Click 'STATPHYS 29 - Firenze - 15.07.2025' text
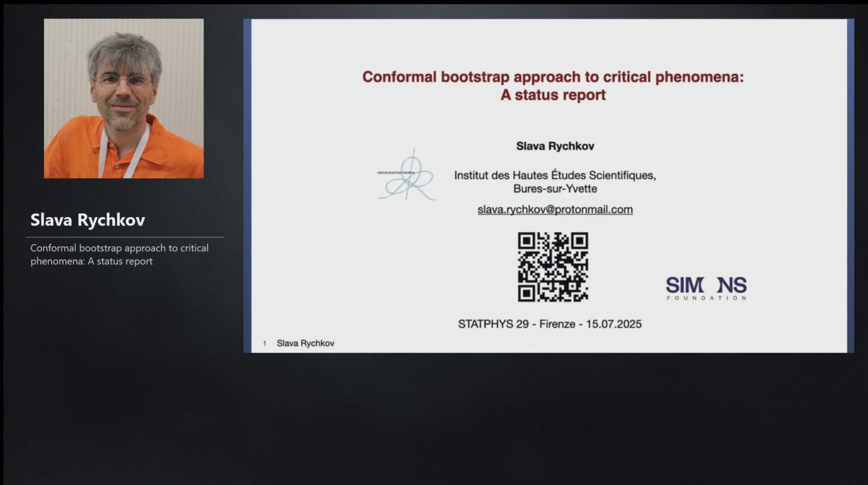 (x=550, y=324)
